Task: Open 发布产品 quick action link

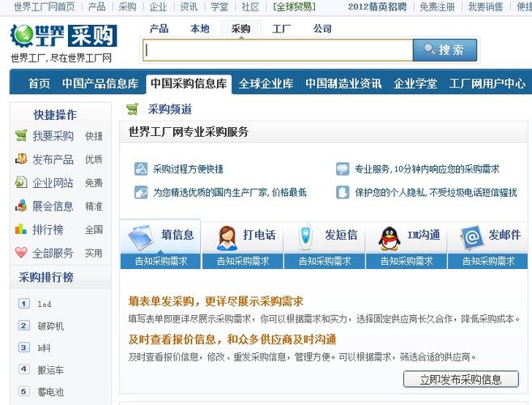Action: (53, 160)
